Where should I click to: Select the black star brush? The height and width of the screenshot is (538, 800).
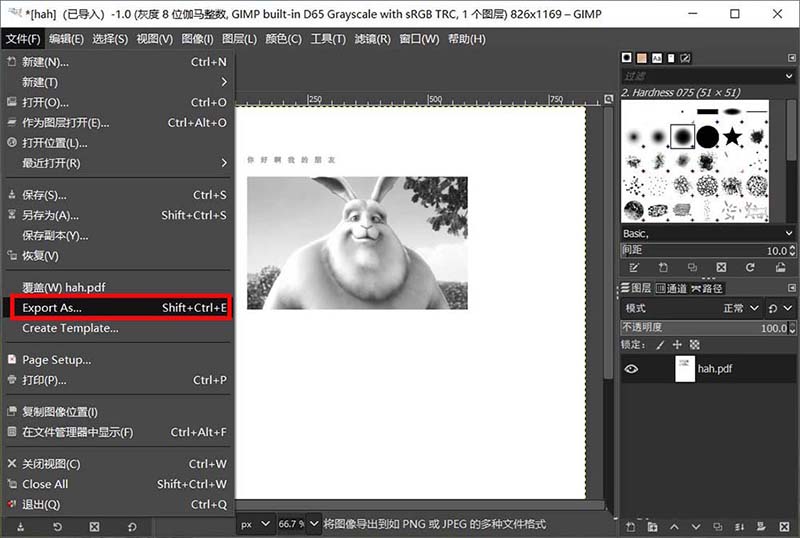(x=732, y=137)
